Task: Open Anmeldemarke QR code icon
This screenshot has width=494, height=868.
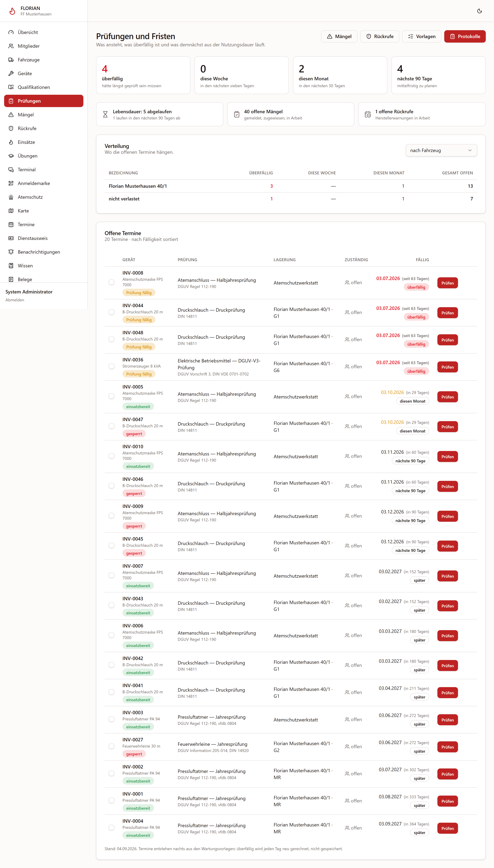Action: click(11, 183)
